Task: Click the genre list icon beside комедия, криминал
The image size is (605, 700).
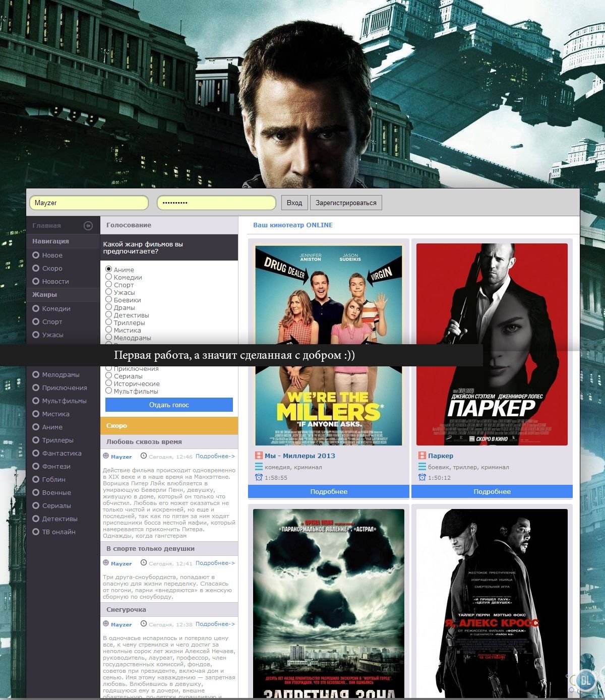Action: pyautogui.click(x=259, y=467)
